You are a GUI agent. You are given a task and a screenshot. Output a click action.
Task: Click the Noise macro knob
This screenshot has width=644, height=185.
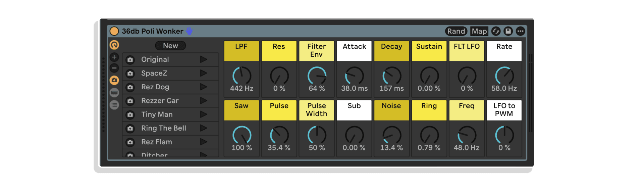click(392, 135)
